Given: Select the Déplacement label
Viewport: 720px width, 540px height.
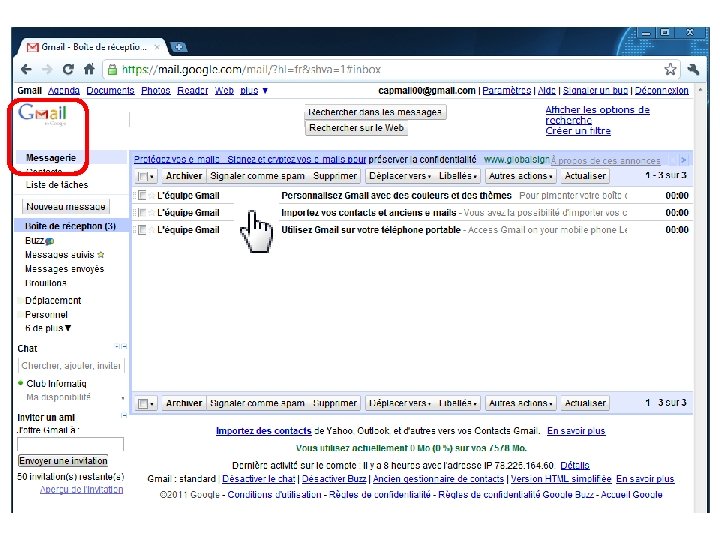Looking at the screenshot, I should coord(53,300).
